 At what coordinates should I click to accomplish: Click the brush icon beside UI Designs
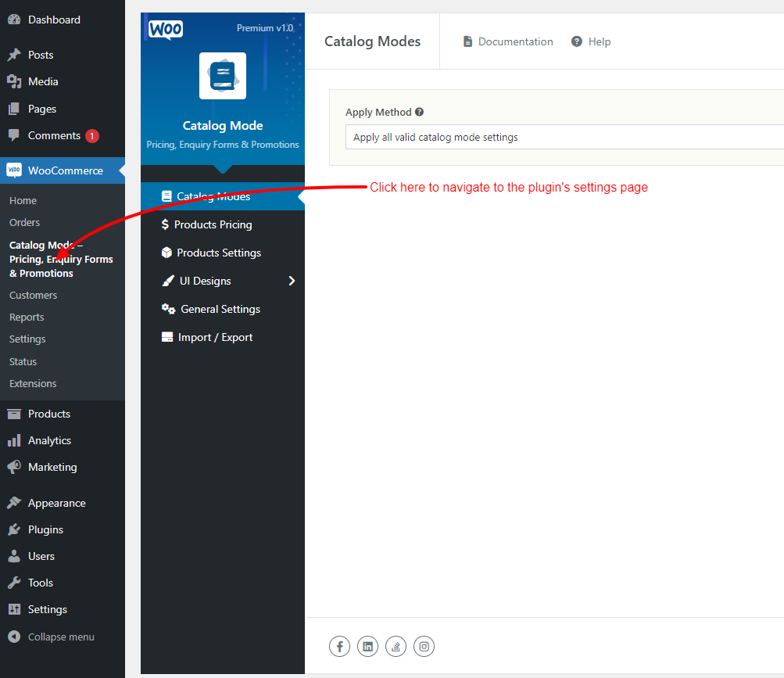click(168, 281)
